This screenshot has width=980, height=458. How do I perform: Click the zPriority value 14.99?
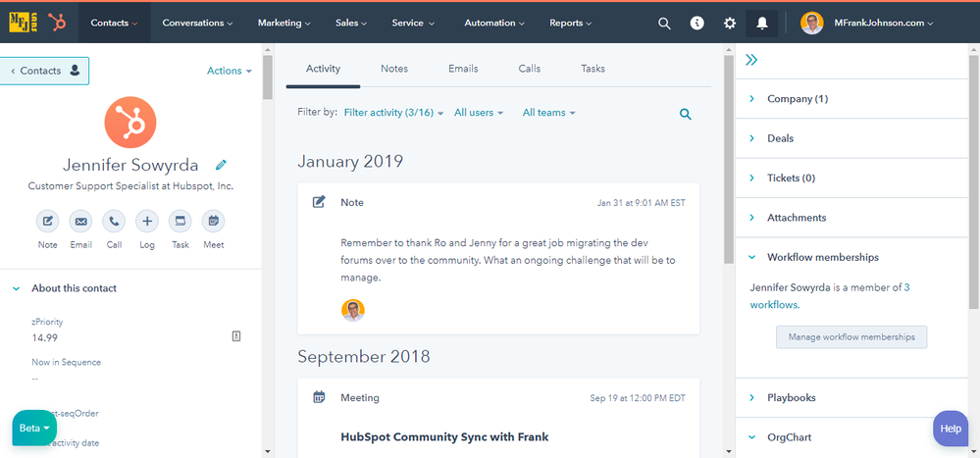[x=45, y=338]
